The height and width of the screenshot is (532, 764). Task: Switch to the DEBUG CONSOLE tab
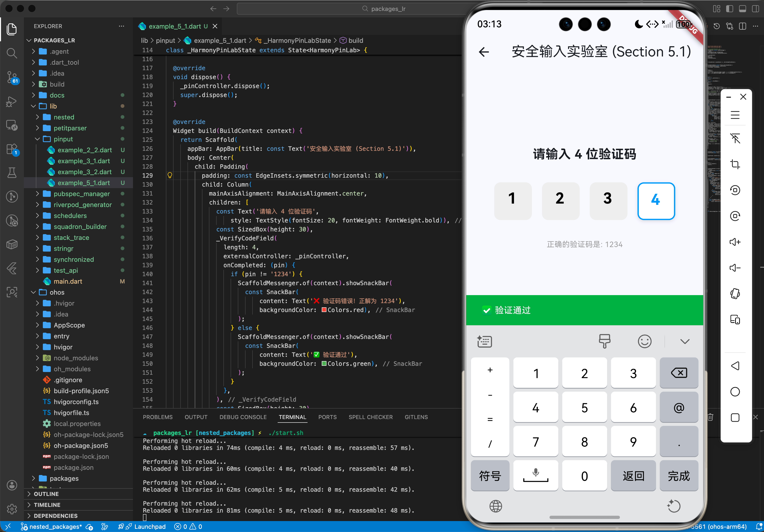pos(243,417)
